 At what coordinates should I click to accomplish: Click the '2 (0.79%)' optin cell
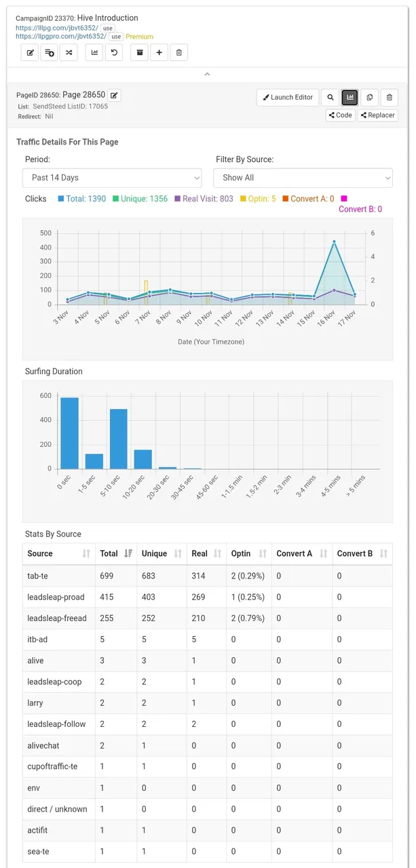[x=248, y=618]
